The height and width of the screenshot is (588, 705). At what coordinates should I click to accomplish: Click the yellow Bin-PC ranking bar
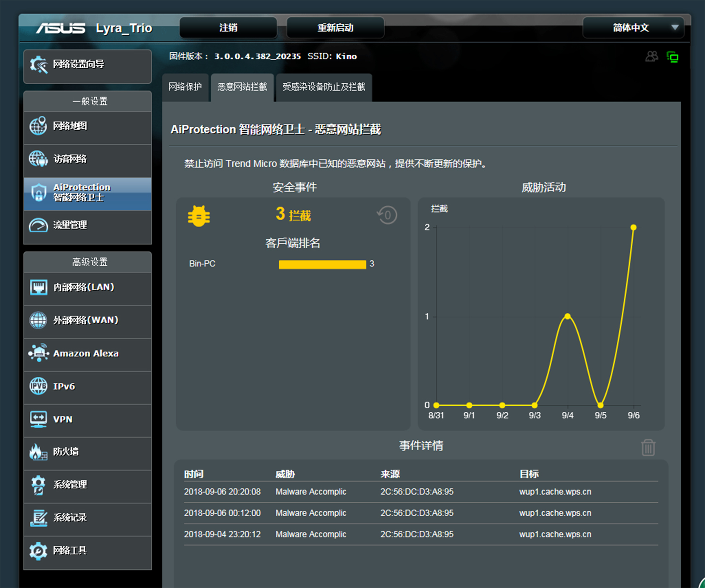pyautogui.click(x=322, y=264)
